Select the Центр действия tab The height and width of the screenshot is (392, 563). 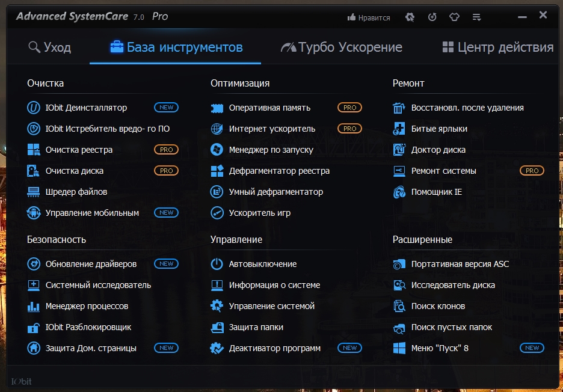point(497,47)
